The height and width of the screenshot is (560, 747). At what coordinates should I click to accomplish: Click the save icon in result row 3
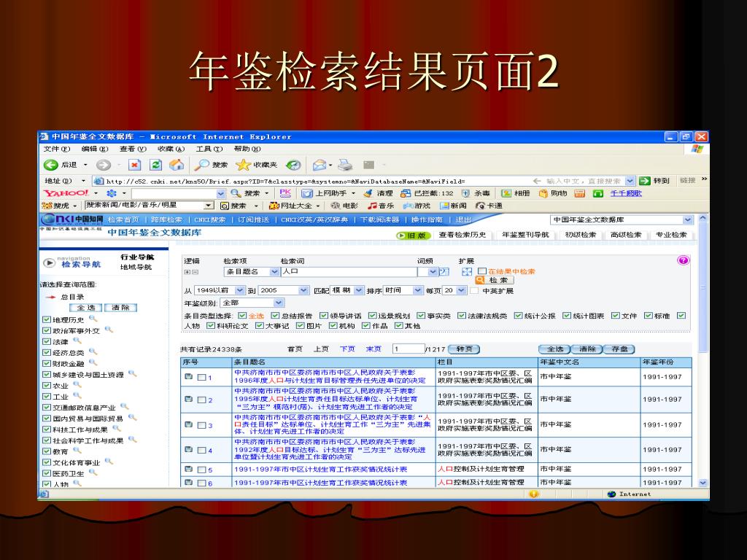pyautogui.click(x=189, y=424)
